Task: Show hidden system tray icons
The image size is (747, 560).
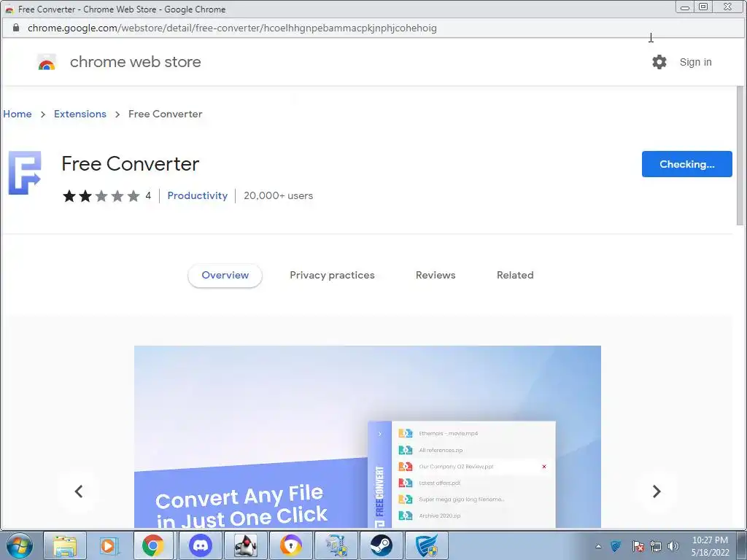Action: pos(598,546)
